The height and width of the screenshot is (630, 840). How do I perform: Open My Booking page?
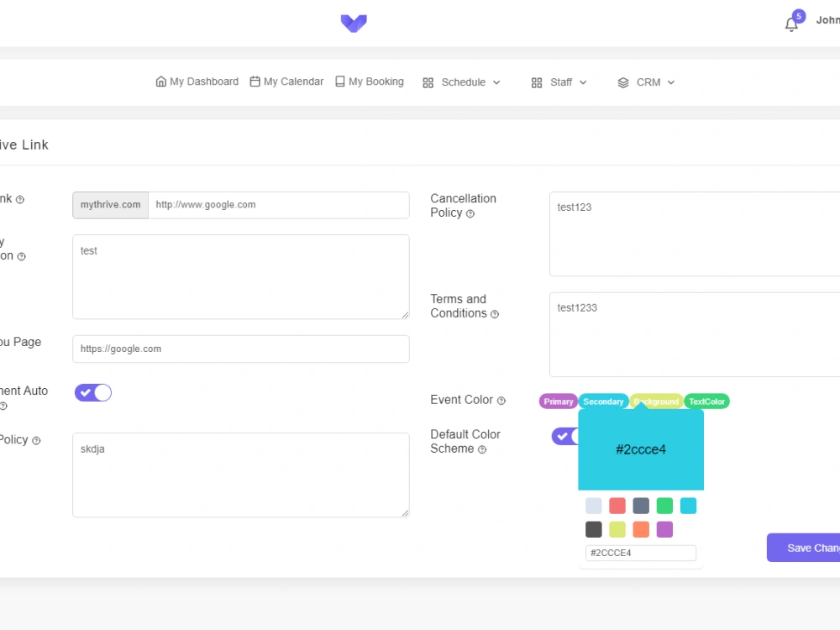370,81
